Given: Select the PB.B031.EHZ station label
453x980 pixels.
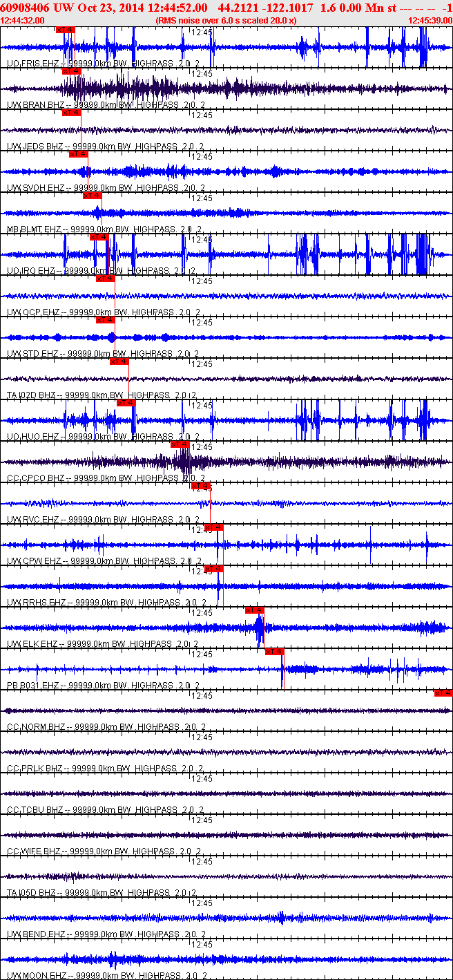Looking at the screenshot, I should click(x=33, y=686).
